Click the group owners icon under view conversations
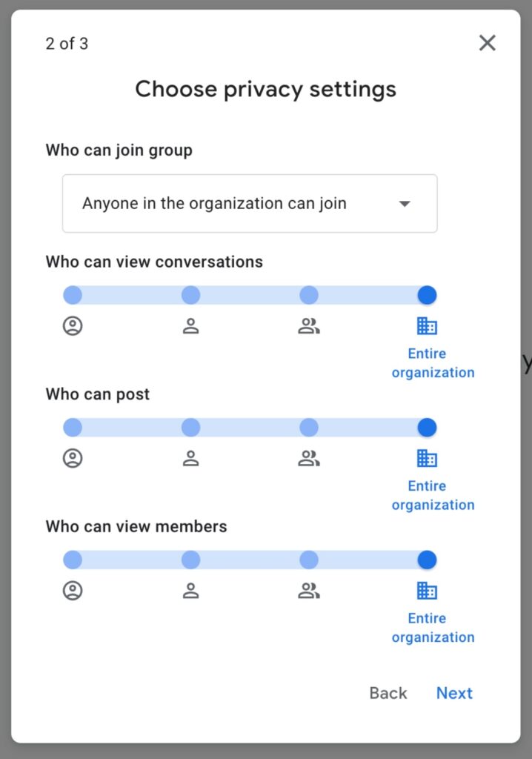The height and width of the screenshot is (759, 532). [73, 326]
